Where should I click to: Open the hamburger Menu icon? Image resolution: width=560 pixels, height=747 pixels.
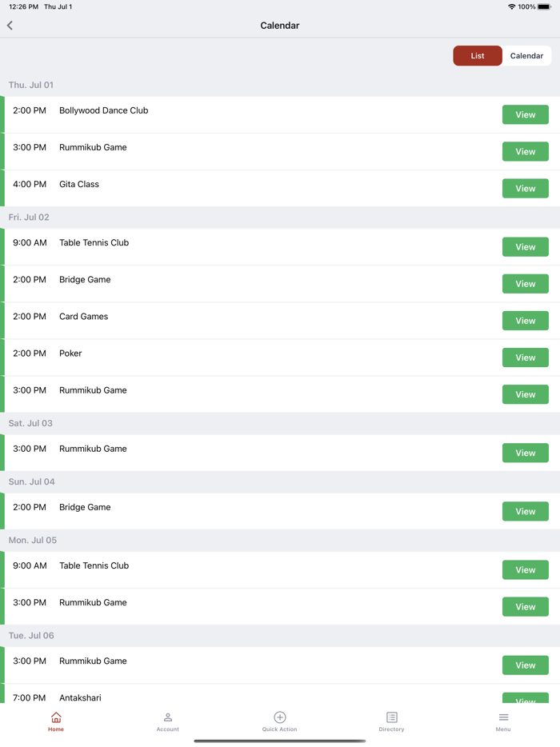[503, 718]
